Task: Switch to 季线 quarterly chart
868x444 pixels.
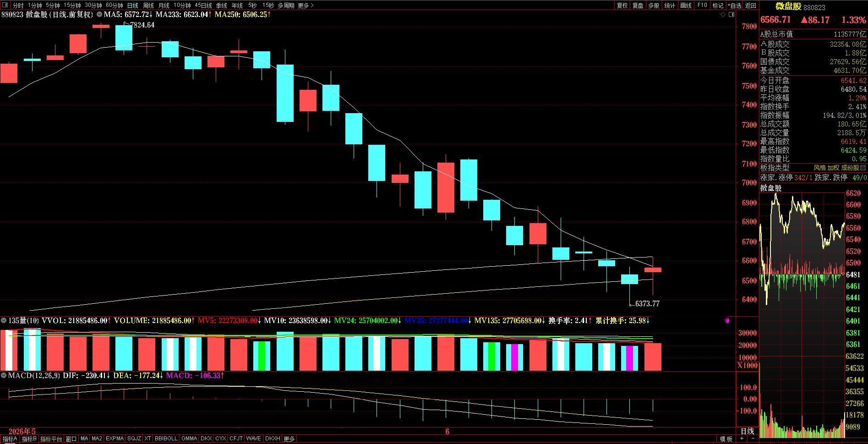Action: pyautogui.click(x=222, y=5)
